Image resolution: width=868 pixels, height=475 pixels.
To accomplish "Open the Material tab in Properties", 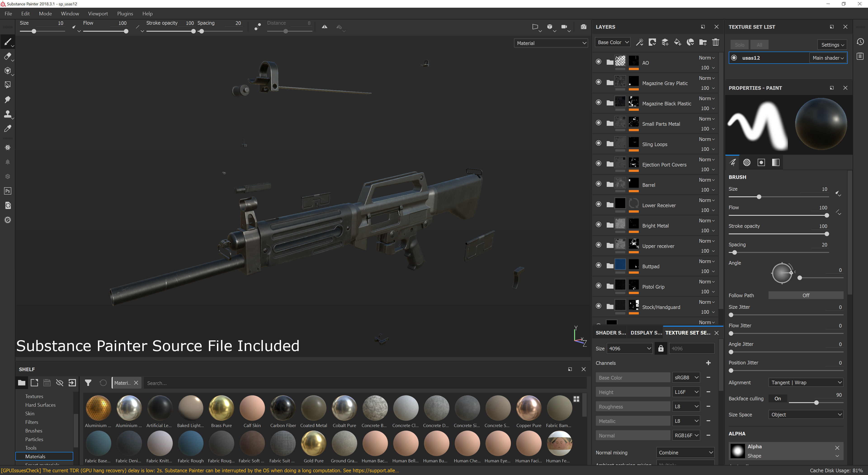I will (x=776, y=162).
